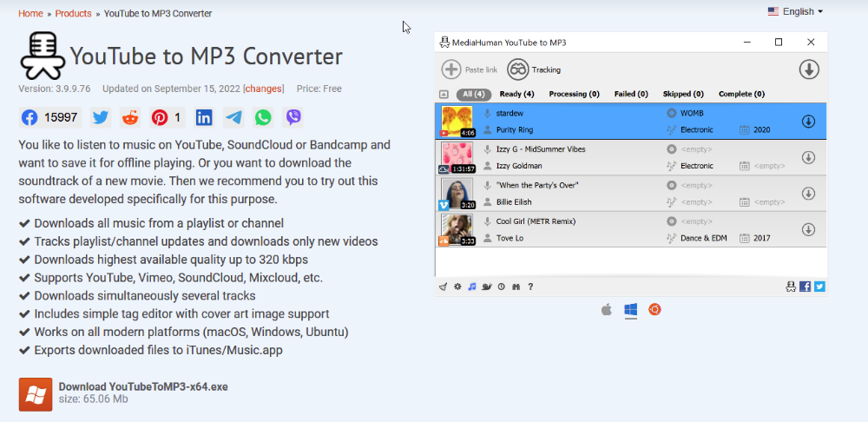Click the orange Windows download icon

pyautogui.click(x=36, y=394)
